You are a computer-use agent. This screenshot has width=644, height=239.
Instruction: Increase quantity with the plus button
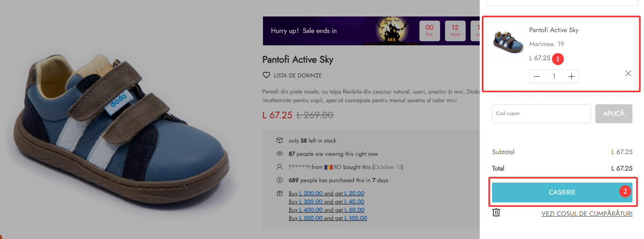(x=571, y=76)
